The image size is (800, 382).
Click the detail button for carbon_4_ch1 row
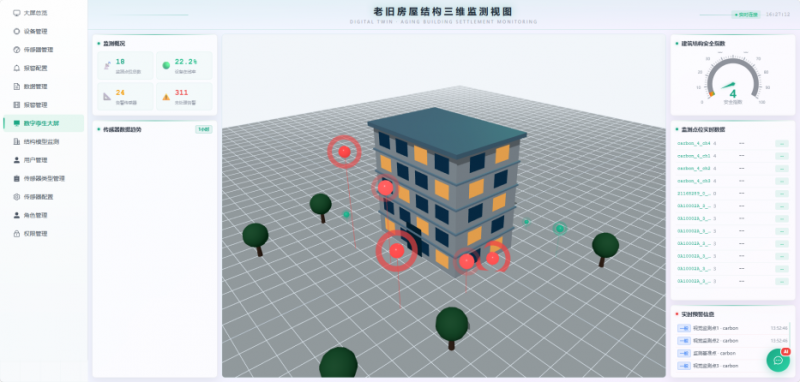click(x=782, y=156)
